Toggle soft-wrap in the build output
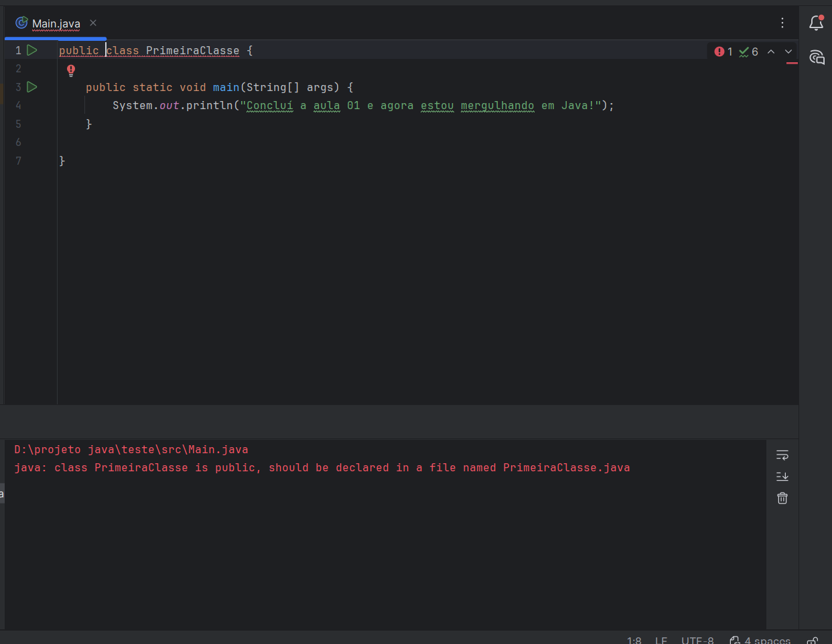The image size is (832, 644). tap(782, 455)
